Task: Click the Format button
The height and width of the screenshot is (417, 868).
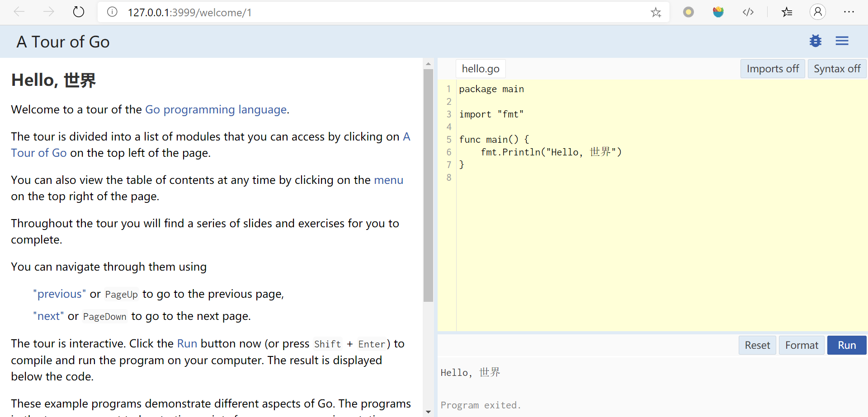Action: (x=802, y=345)
